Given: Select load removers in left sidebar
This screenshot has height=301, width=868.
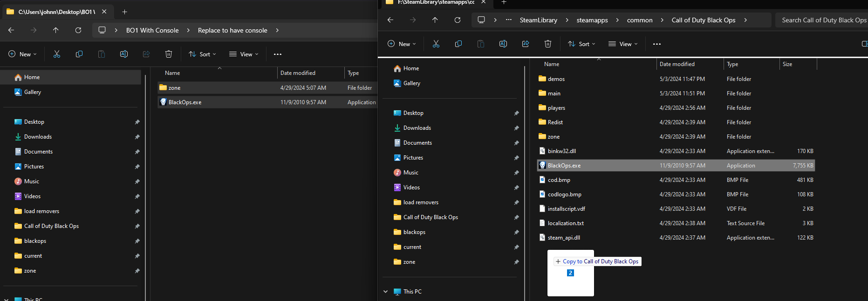Looking at the screenshot, I should tap(41, 211).
